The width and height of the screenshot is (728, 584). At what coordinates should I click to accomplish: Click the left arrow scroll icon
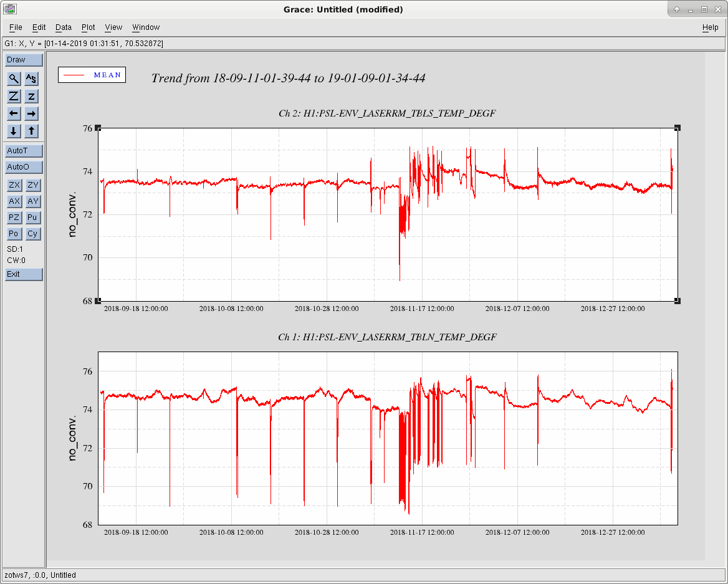point(14,113)
